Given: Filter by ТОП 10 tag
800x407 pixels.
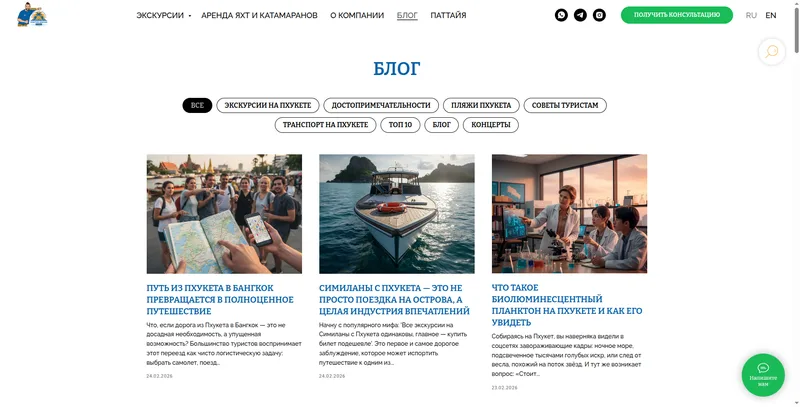Looking at the screenshot, I should coord(400,125).
